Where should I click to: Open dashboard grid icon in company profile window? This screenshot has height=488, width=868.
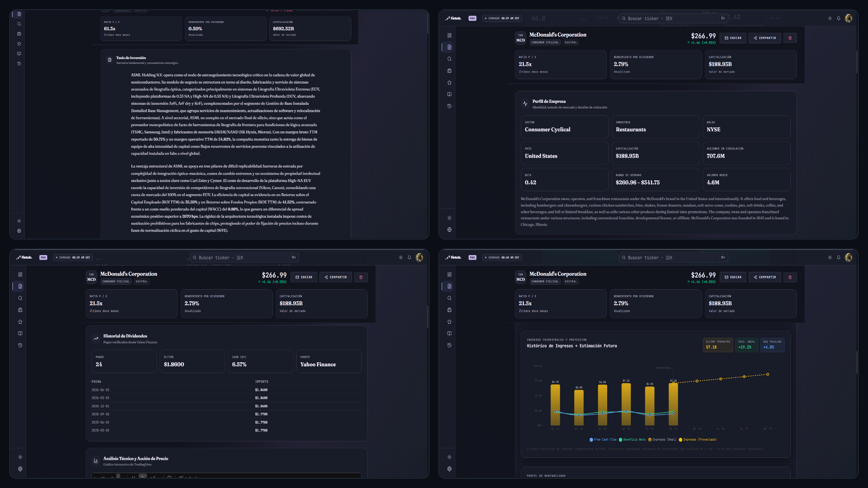(x=449, y=35)
